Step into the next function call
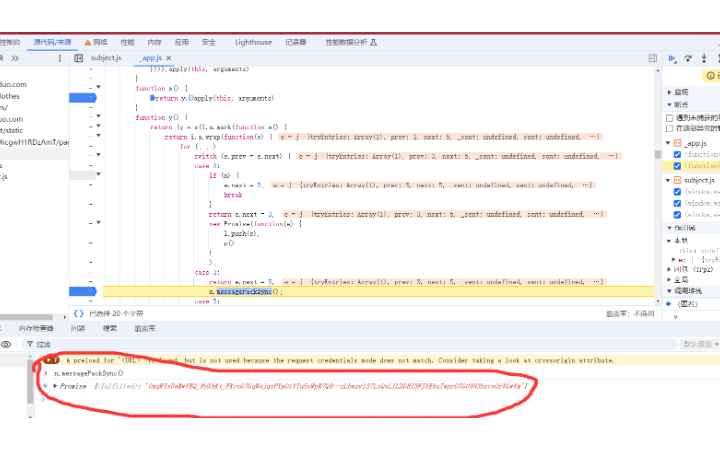Image resolution: width=720 pixels, height=450 pixels. 704,58
